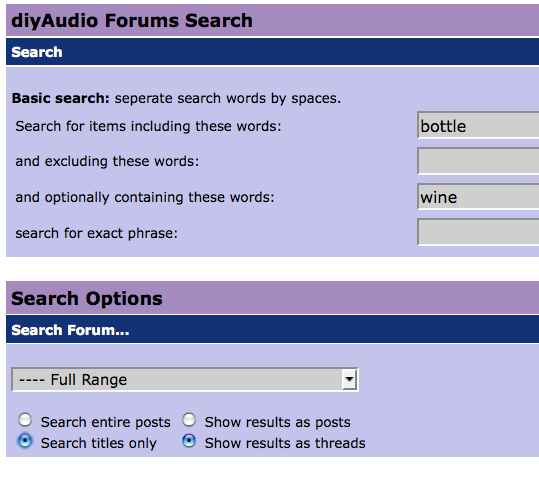Select the 'Search titles only' radio button

coord(25,441)
